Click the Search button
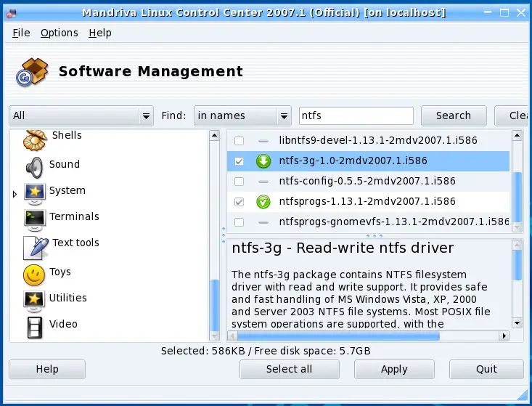532x406 pixels. [454, 115]
